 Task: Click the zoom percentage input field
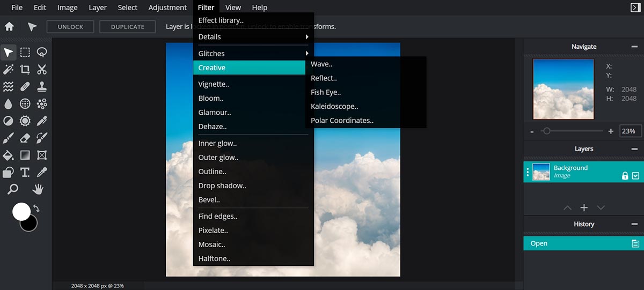point(630,131)
